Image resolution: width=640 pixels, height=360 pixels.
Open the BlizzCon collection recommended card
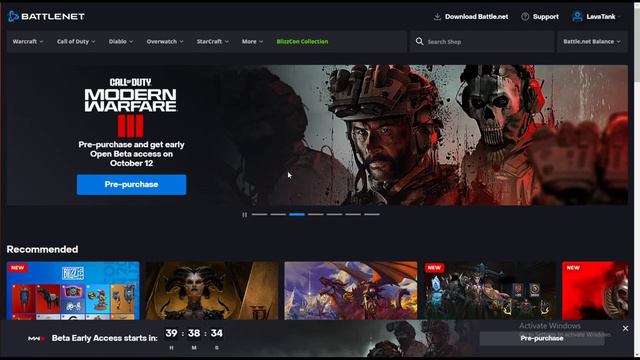(73, 291)
